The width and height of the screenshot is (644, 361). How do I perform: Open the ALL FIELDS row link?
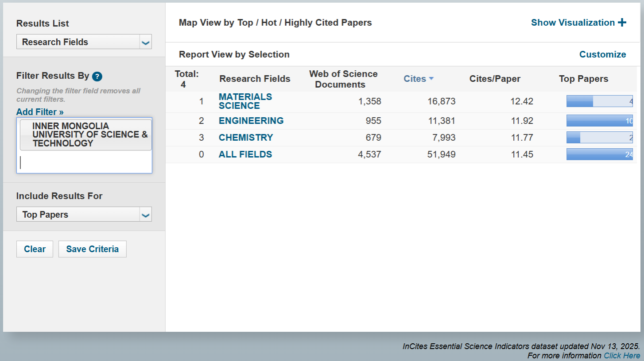click(245, 154)
